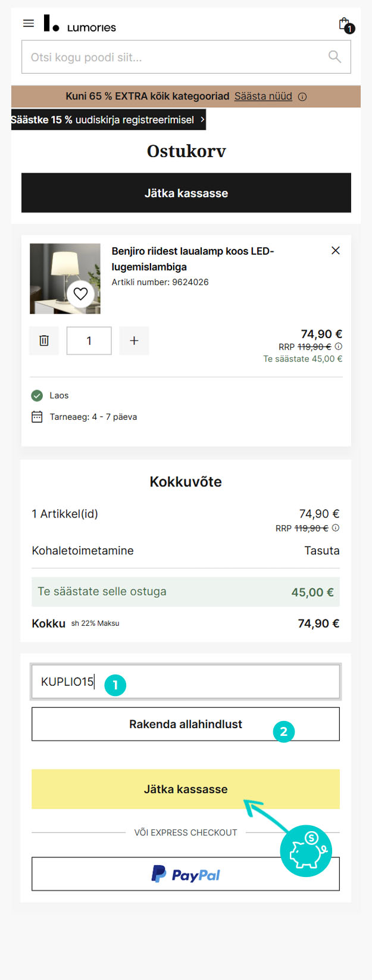This screenshot has width=372, height=980.
Task: Click the Lumories logo
Action: click(x=80, y=24)
